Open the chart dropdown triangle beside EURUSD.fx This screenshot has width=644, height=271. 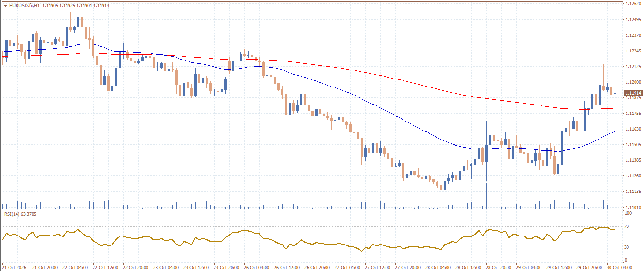pos(5,5)
